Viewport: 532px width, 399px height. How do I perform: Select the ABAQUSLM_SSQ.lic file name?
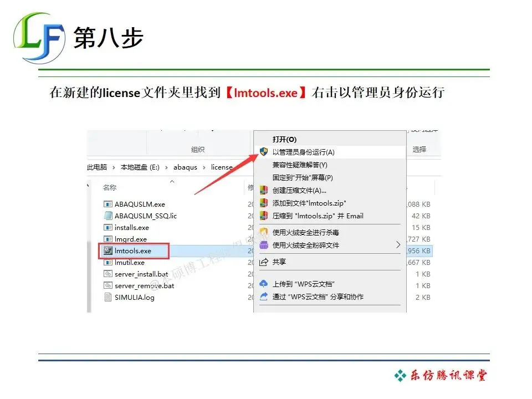pos(146,216)
